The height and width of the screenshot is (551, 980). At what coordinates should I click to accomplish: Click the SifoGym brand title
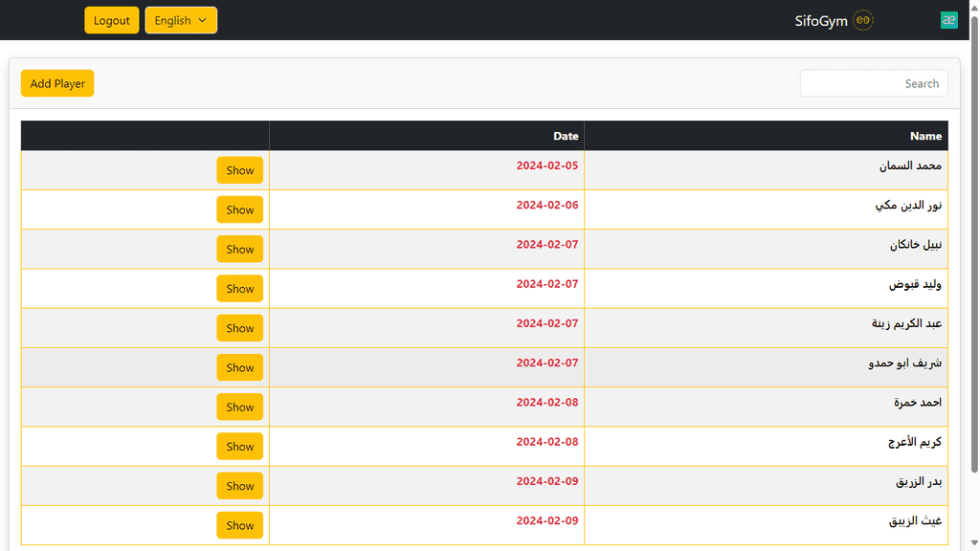tap(820, 21)
